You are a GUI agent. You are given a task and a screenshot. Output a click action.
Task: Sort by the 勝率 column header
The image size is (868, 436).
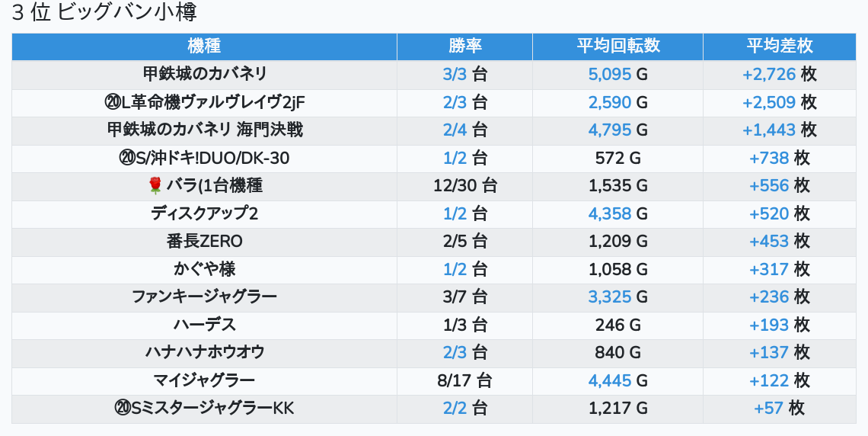464,46
